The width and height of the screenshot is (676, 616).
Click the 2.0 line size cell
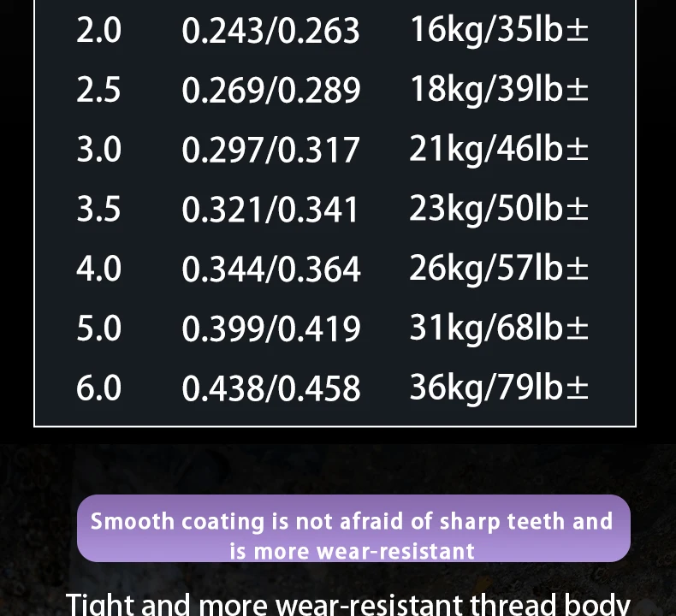pos(98,31)
